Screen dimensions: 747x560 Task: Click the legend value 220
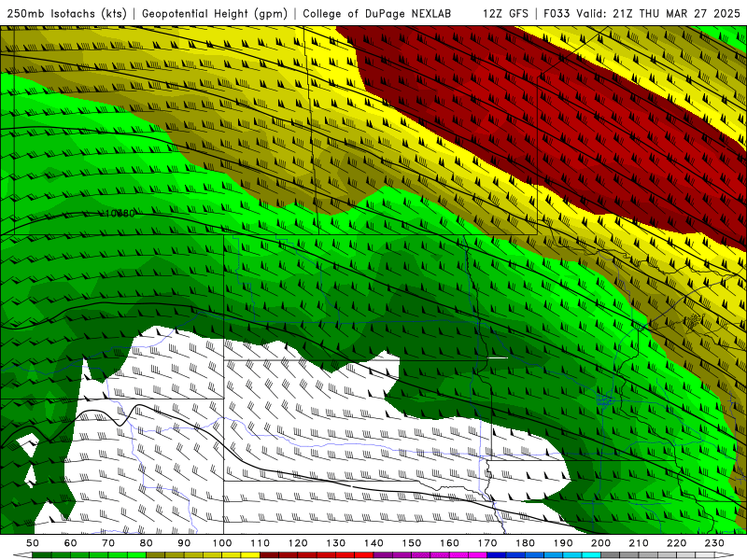676,543
